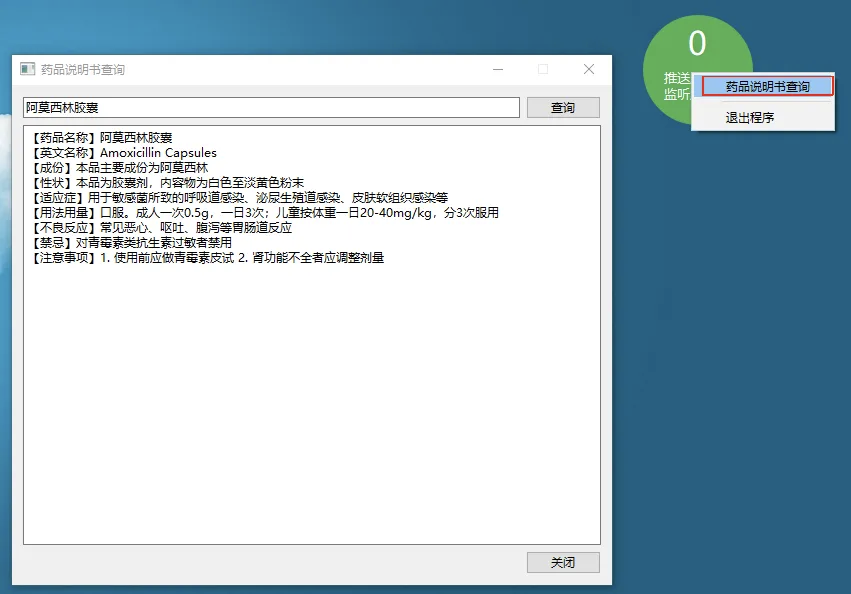Screen dimensions: 851x594
Task: Click the 【注意事项】 precautions line
Action: click(207, 258)
